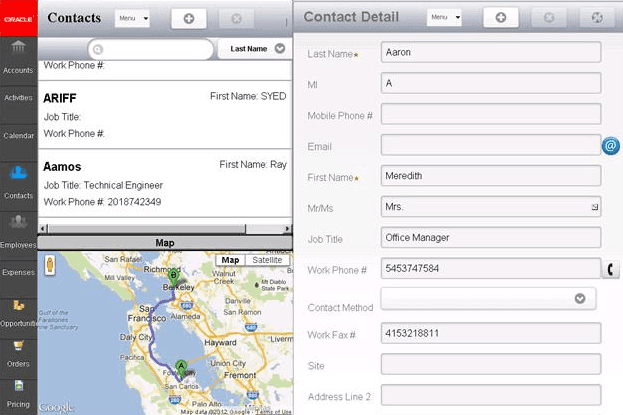Open the Accounts section icon
The image size is (623, 415).
pyautogui.click(x=18, y=47)
